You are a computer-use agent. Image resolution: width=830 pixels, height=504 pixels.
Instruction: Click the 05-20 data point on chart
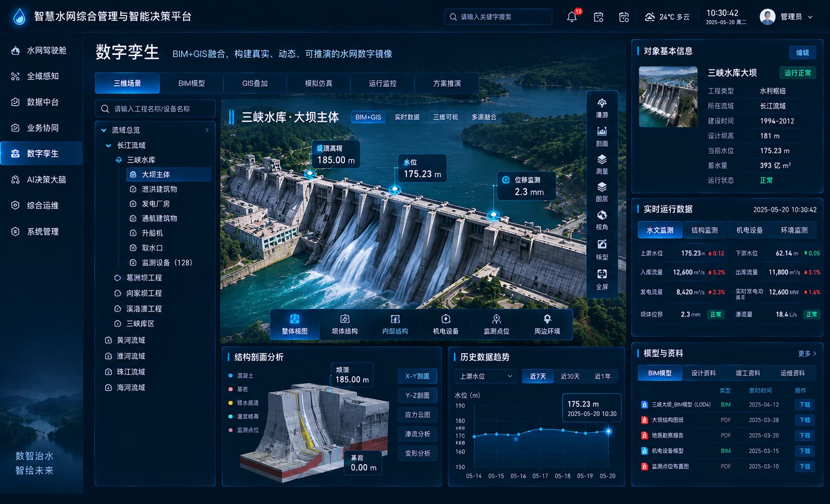pyautogui.click(x=609, y=431)
